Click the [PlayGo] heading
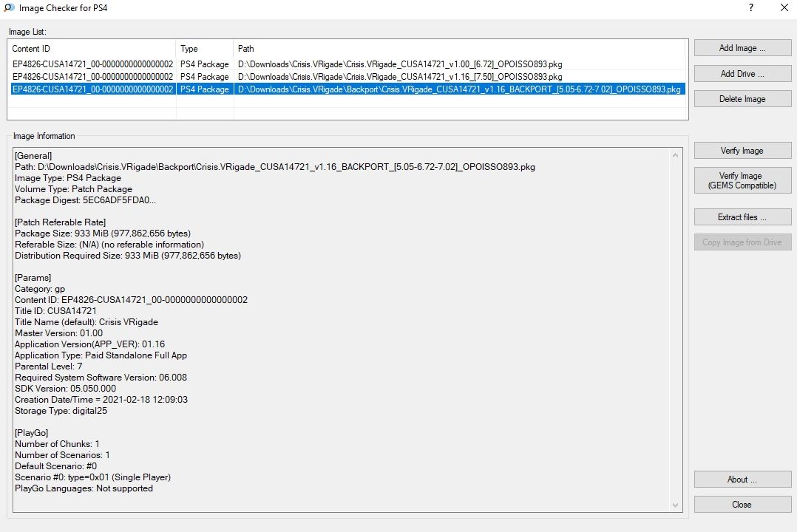Viewport: 797px width, 532px height. coord(32,433)
